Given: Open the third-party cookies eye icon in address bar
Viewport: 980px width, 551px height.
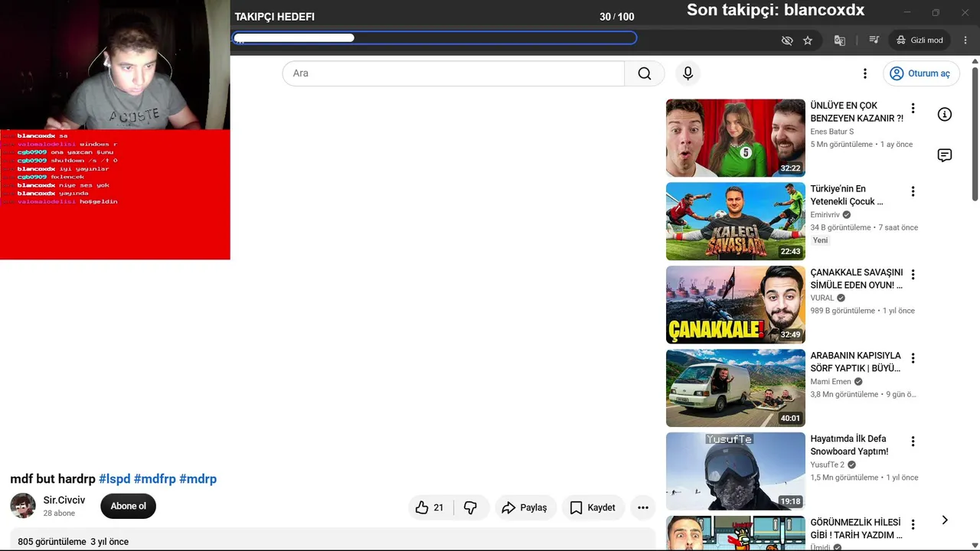Looking at the screenshot, I should point(787,41).
